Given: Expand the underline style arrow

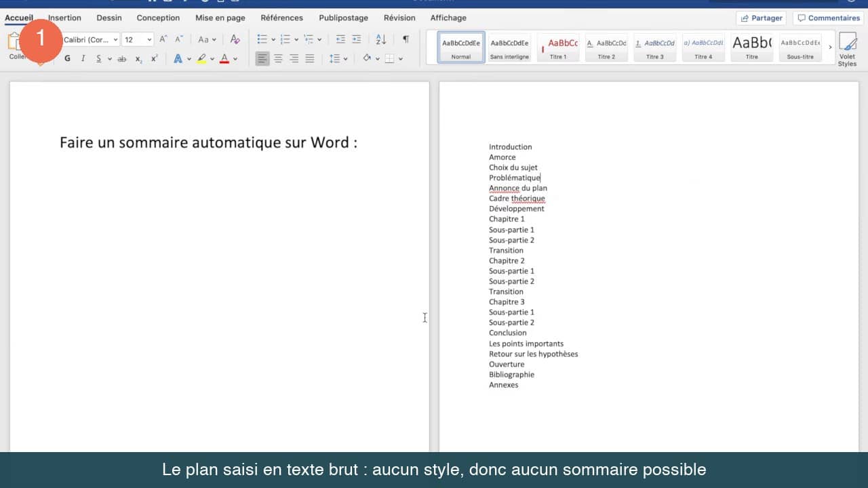Looking at the screenshot, I should click(109, 59).
